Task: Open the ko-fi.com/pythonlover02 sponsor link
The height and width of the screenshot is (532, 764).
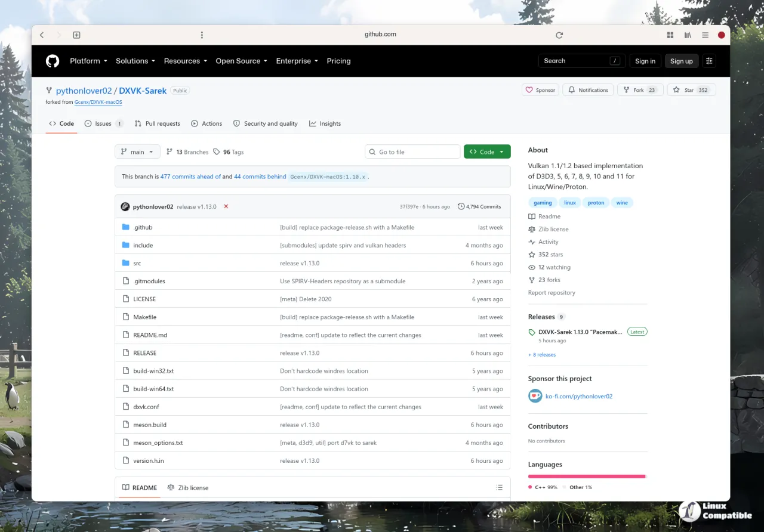Action: tap(579, 396)
